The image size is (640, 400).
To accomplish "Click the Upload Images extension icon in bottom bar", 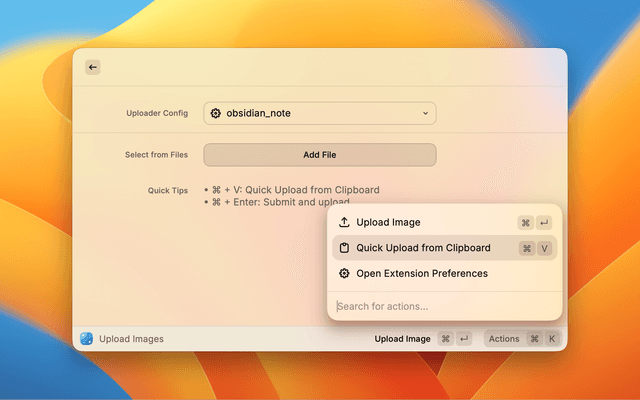I will pos(87,339).
